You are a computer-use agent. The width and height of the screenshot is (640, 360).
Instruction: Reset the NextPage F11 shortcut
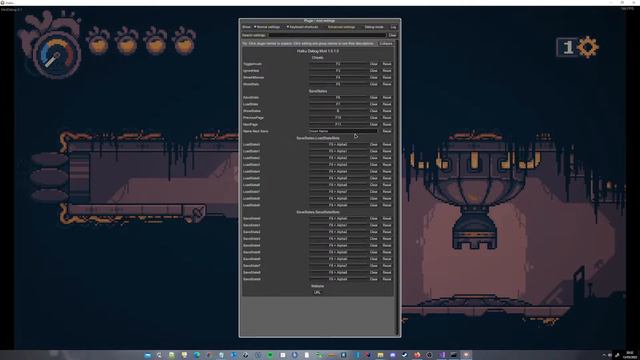387,124
